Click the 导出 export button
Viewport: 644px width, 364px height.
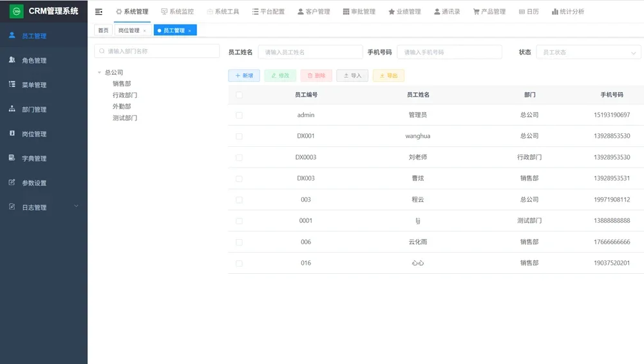click(x=388, y=75)
